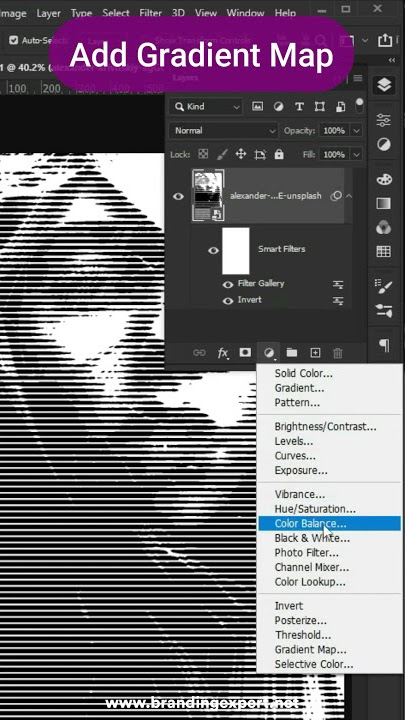Open the fx layer style menu

pyautogui.click(x=223, y=353)
